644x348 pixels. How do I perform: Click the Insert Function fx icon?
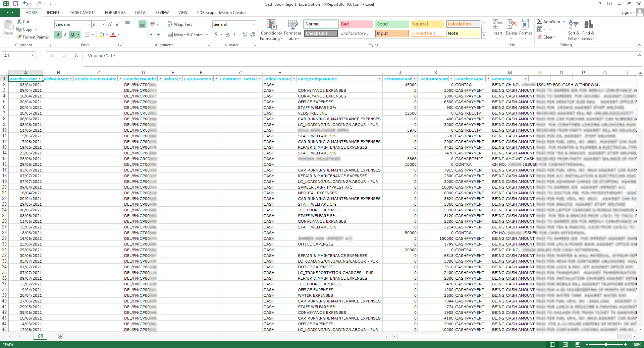click(76, 56)
